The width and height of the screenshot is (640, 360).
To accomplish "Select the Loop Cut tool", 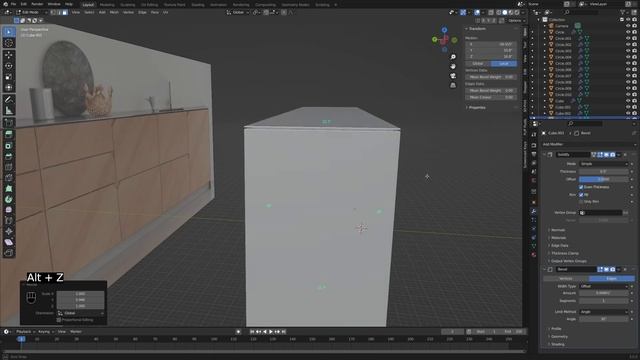I will click(x=9, y=167).
